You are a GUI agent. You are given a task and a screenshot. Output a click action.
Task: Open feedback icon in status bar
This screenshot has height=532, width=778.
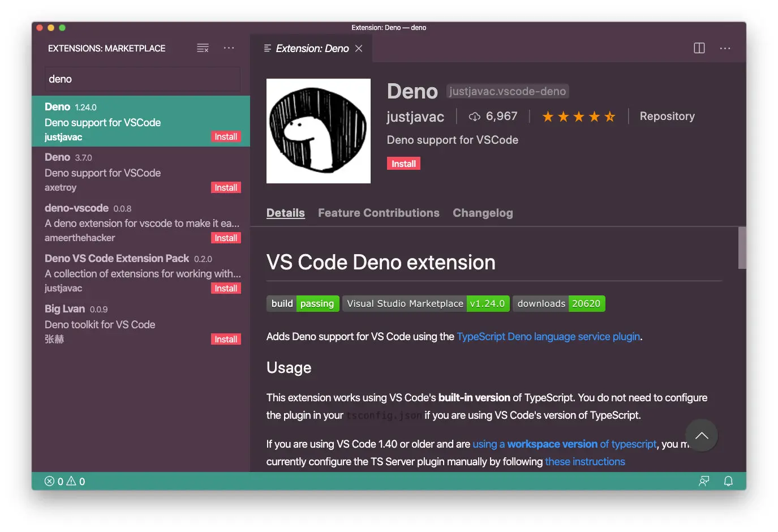[x=704, y=481]
